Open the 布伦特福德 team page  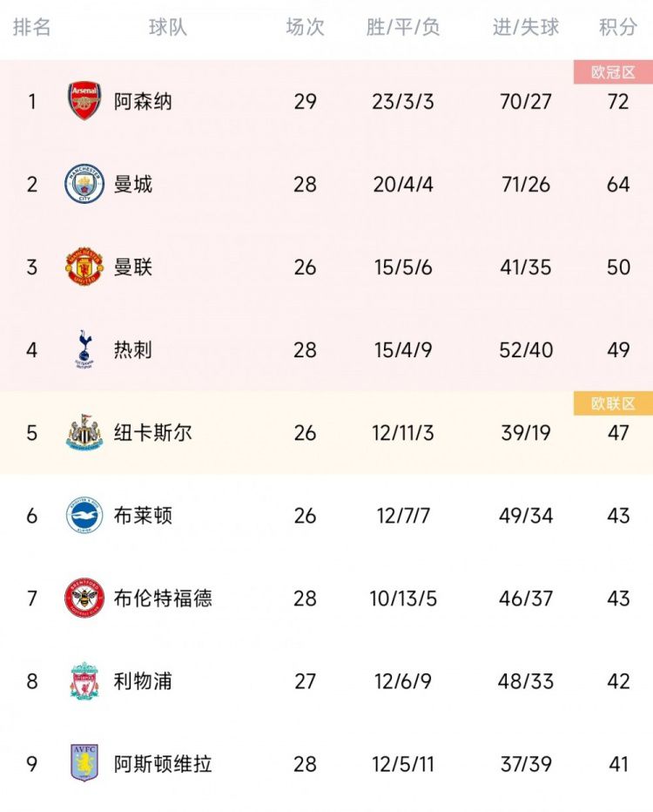163,598
